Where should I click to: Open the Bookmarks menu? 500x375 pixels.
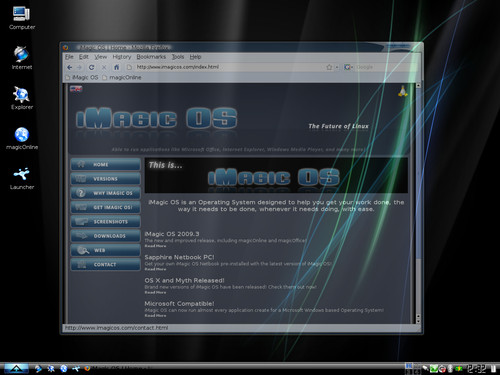click(151, 57)
